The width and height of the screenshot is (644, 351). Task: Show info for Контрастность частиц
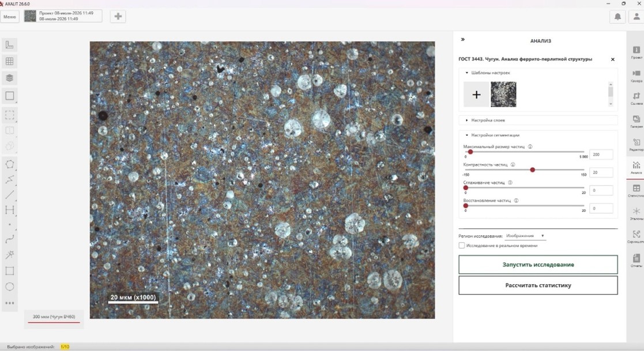(513, 165)
